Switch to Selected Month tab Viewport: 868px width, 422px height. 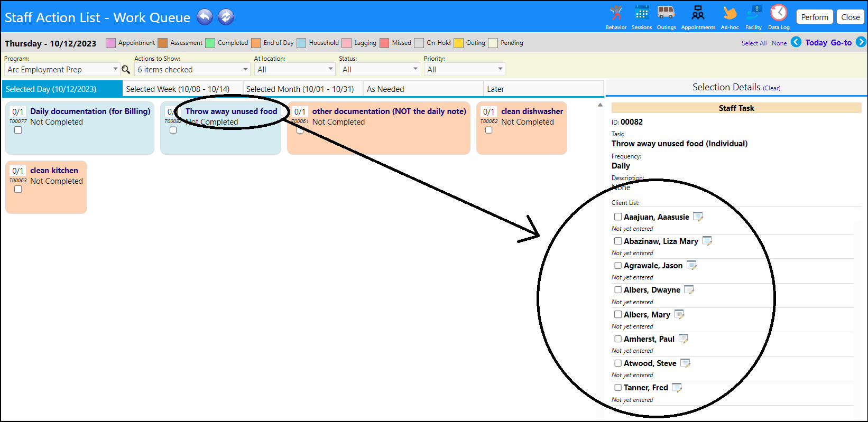point(303,89)
